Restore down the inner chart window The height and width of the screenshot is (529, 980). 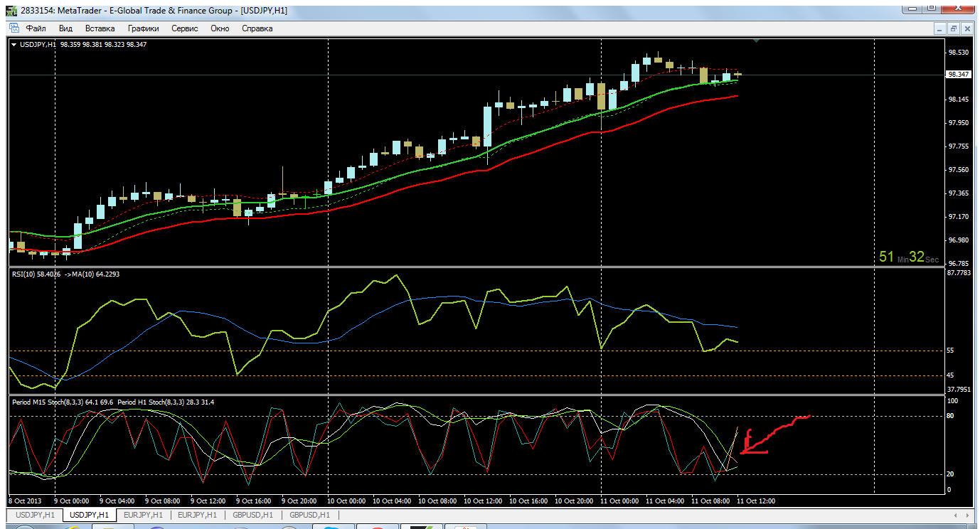(x=954, y=28)
